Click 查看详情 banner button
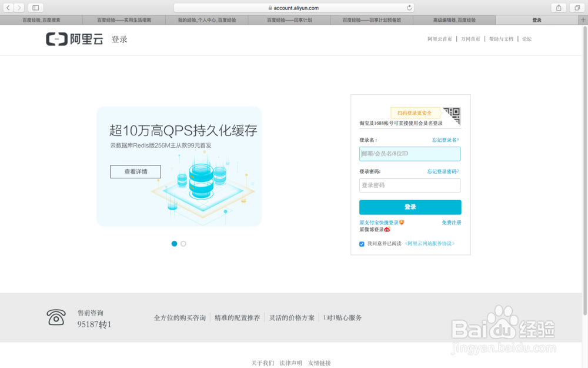Image resolution: width=588 pixels, height=368 pixels. [x=135, y=171]
